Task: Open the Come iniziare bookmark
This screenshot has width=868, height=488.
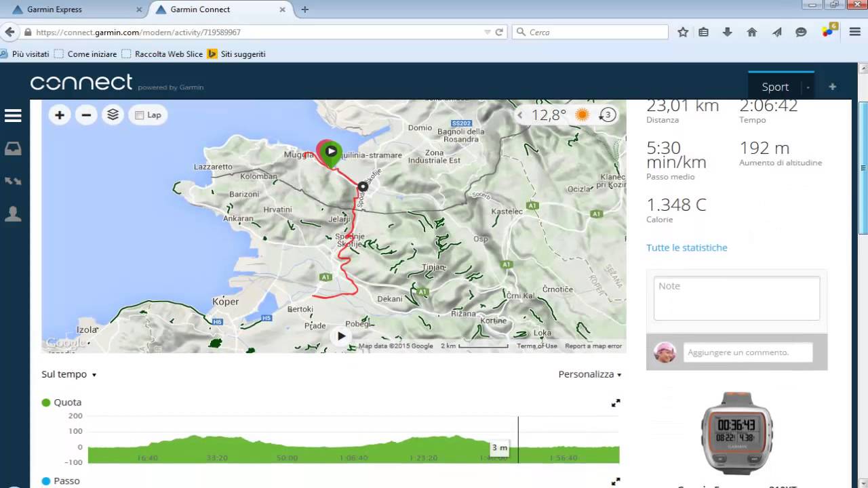Action: [85, 54]
